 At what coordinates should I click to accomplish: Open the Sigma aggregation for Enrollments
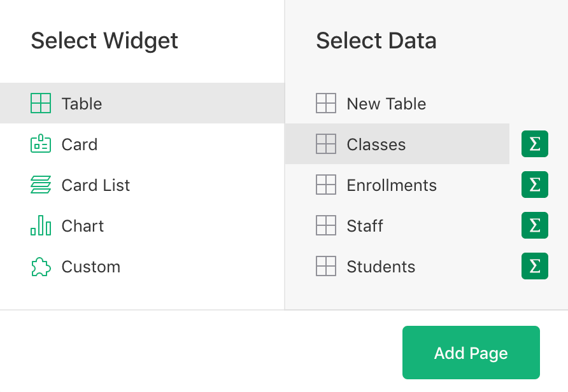coord(534,185)
